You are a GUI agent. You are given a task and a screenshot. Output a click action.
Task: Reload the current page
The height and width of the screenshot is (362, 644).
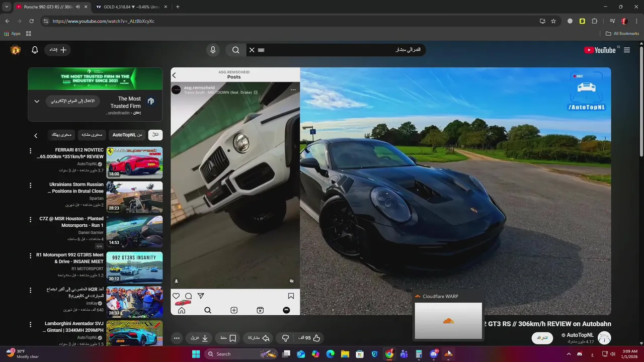(31, 21)
